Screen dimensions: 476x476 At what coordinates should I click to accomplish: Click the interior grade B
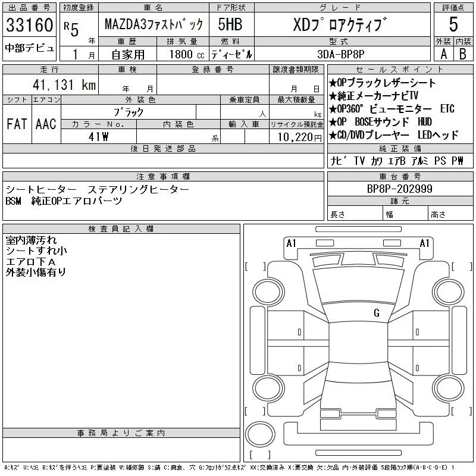pos(463,54)
